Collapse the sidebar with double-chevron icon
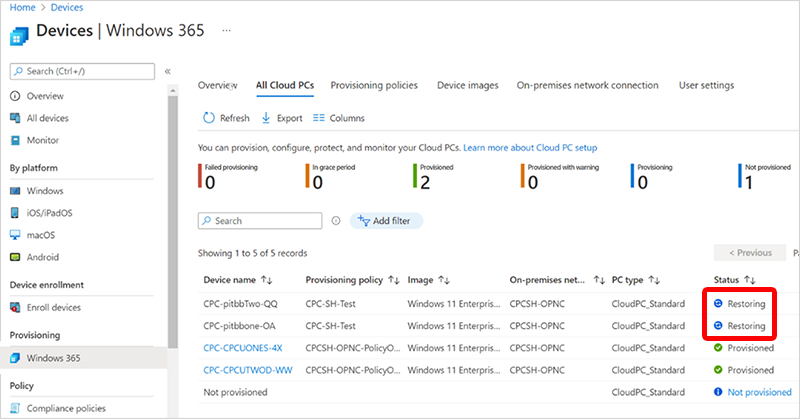The height and width of the screenshot is (419, 800). [x=168, y=72]
